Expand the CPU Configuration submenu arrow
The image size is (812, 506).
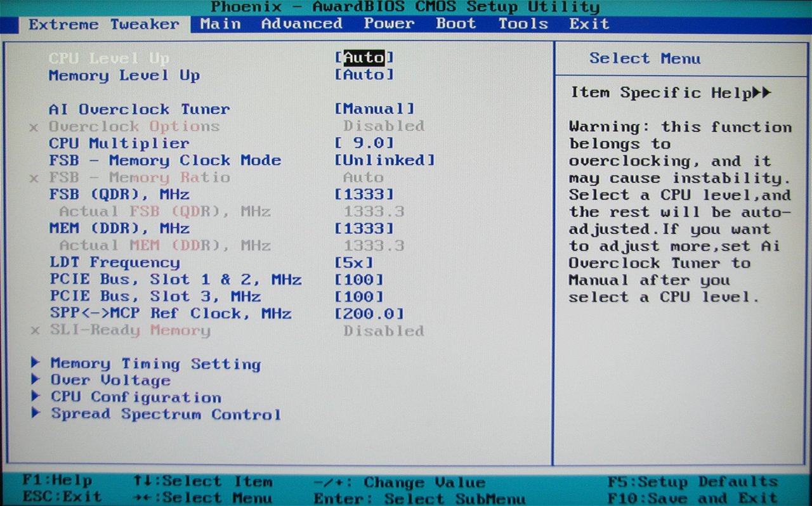tap(36, 396)
